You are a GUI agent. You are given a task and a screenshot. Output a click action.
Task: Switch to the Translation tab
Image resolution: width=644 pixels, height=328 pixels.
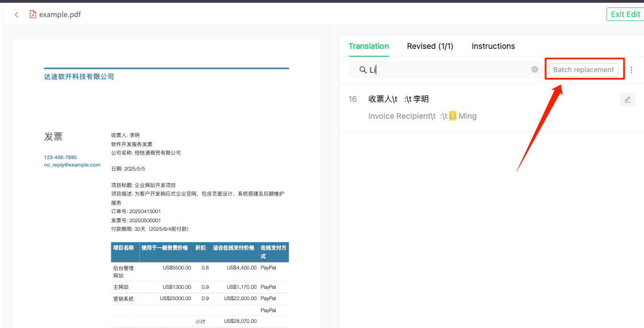pos(368,46)
